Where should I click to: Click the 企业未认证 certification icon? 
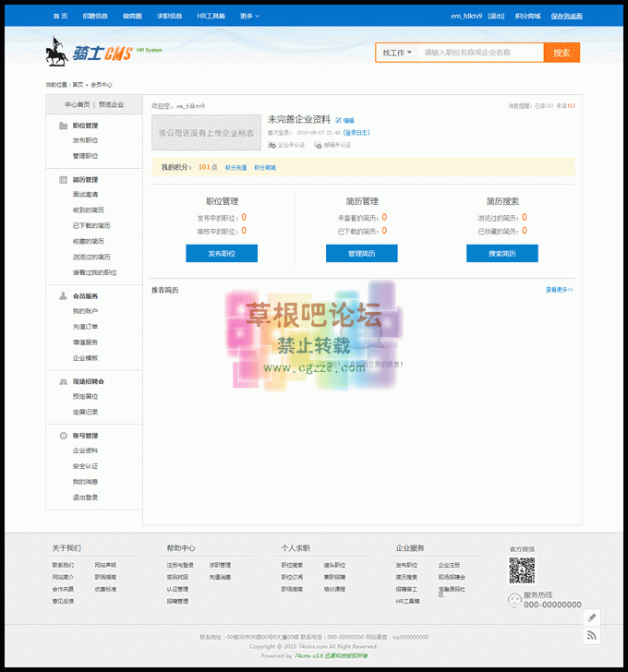pos(272,145)
